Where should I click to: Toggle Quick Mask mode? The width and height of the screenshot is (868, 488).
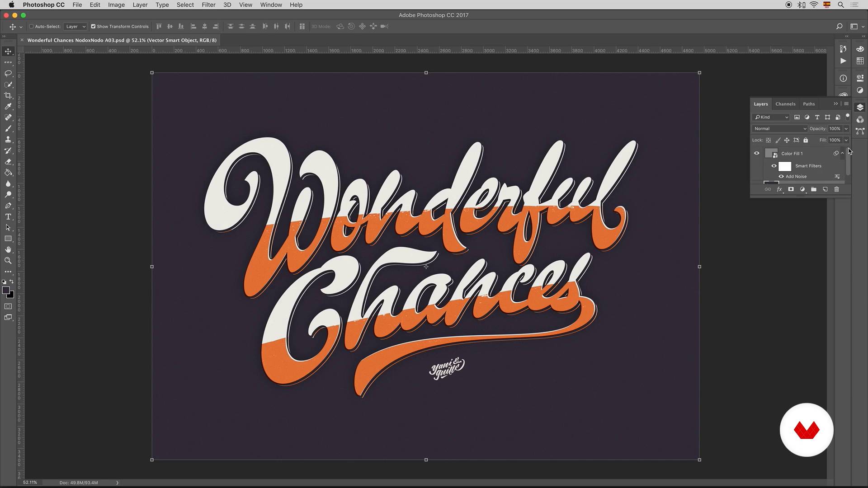tap(8, 306)
